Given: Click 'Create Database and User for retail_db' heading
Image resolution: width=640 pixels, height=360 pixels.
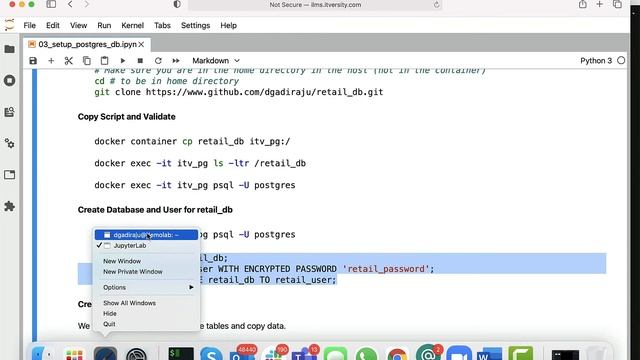Looking at the screenshot, I should click(155, 210).
